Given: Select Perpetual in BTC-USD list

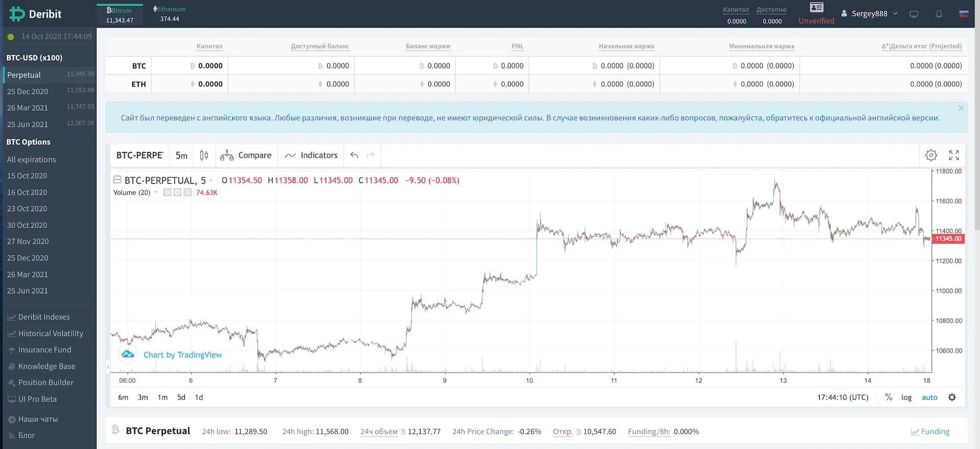Looking at the screenshot, I should click(50, 74).
